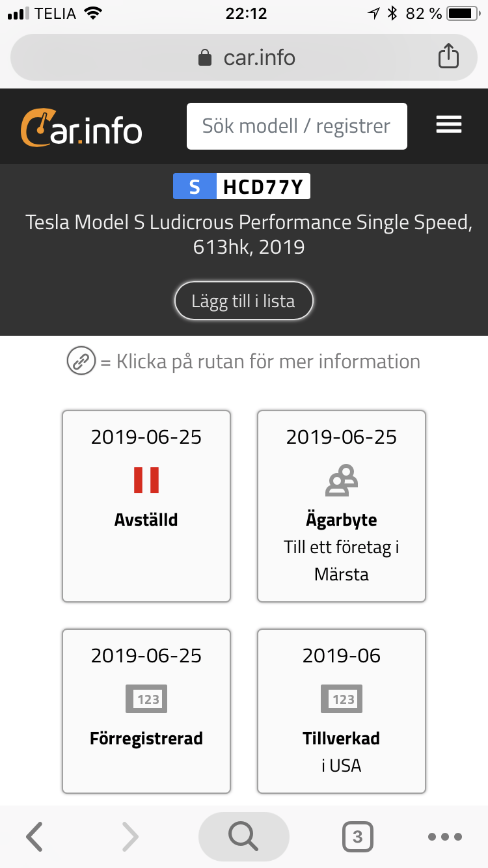The image size is (488, 868).
Task: Click the red pause Avställd icon
Action: (146, 480)
